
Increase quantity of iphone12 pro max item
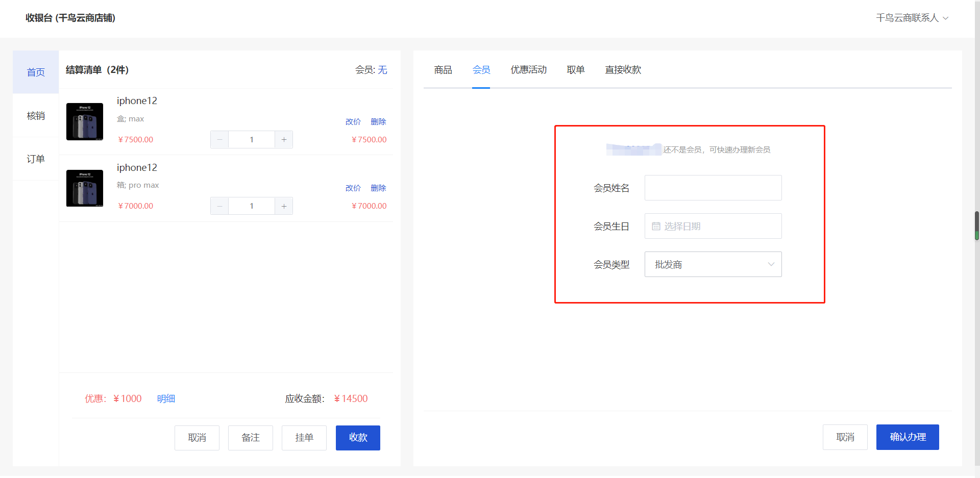[284, 206]
